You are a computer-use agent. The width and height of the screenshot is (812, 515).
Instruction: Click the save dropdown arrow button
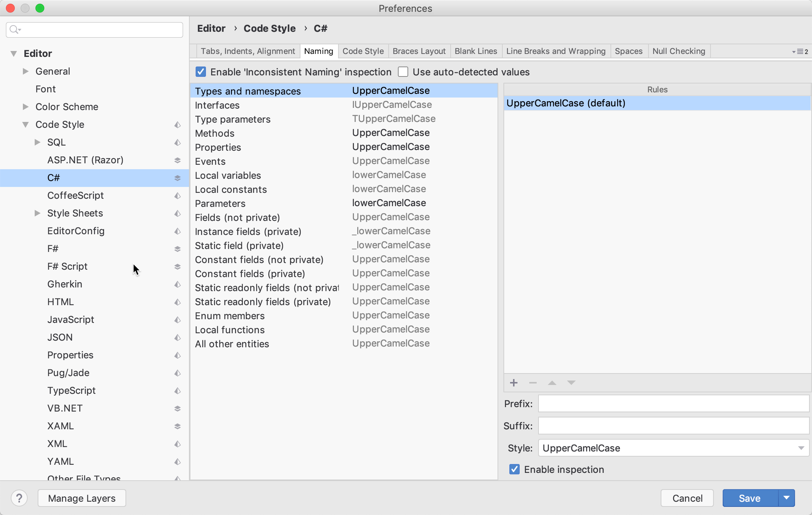(786, 498)
